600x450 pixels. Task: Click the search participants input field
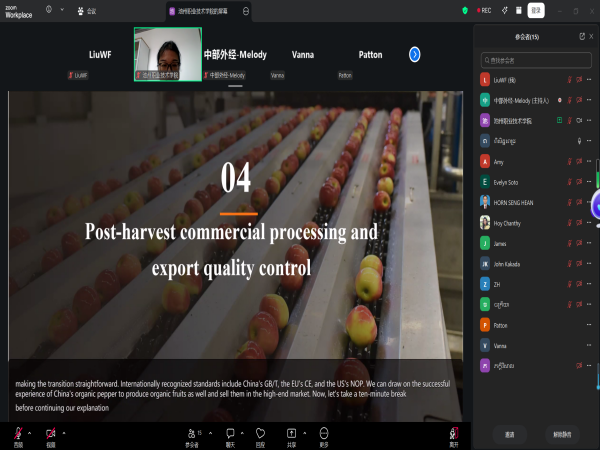coord(536,60)
